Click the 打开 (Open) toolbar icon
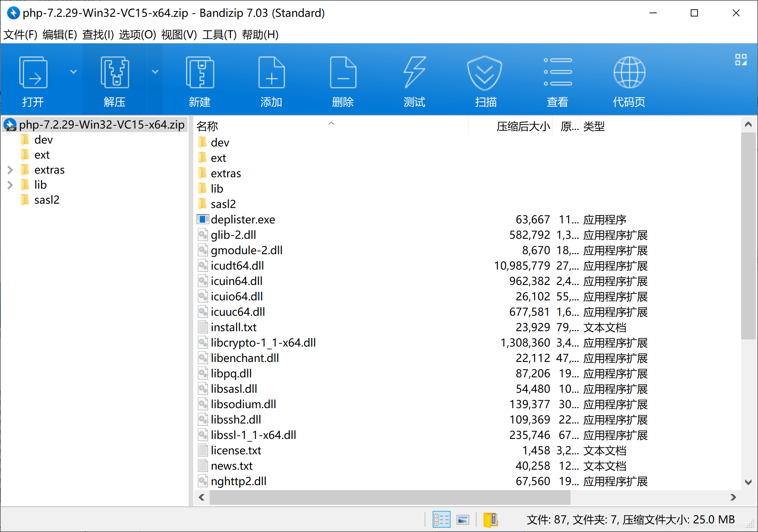The height and width of the screenshot is (532, 758). pyautogui.click(x=33, y=72)
